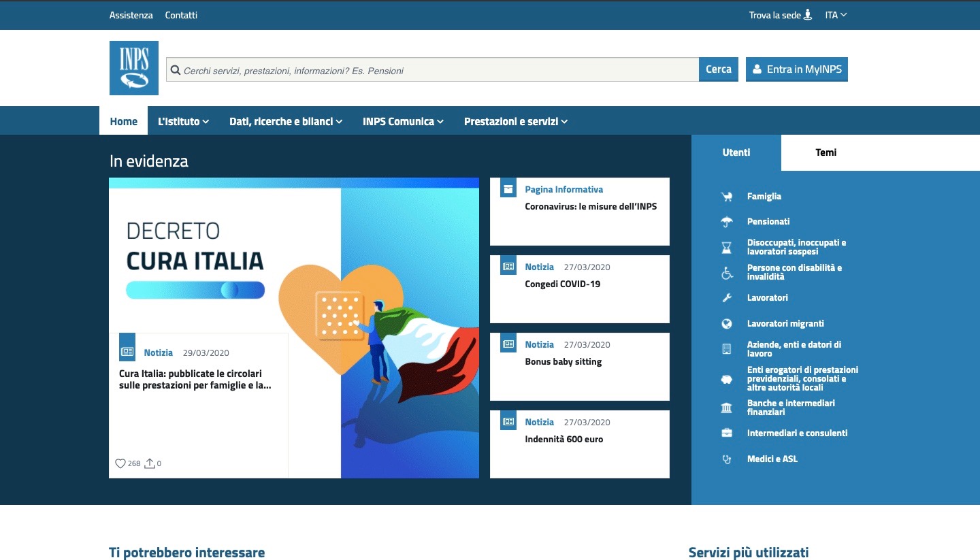The width and height of the screenshot is (980, 560).
Task: Click the Medici e ASL stethoscope icon
Action: (x=727, y=459)
